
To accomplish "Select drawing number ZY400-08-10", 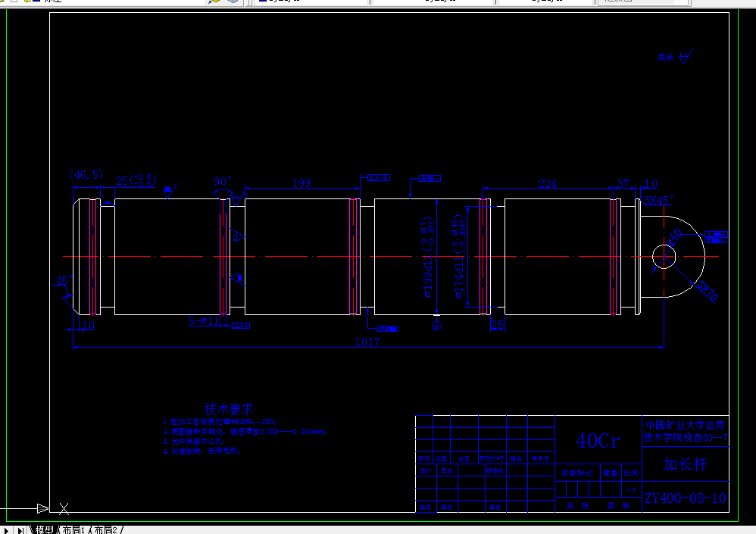I will tap(685, 498).
